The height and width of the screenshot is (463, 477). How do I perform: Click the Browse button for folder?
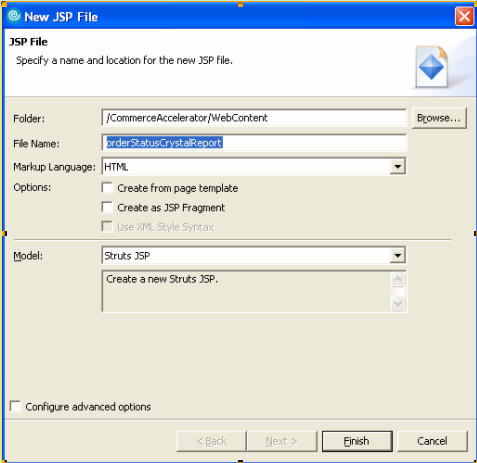[439, 118]
